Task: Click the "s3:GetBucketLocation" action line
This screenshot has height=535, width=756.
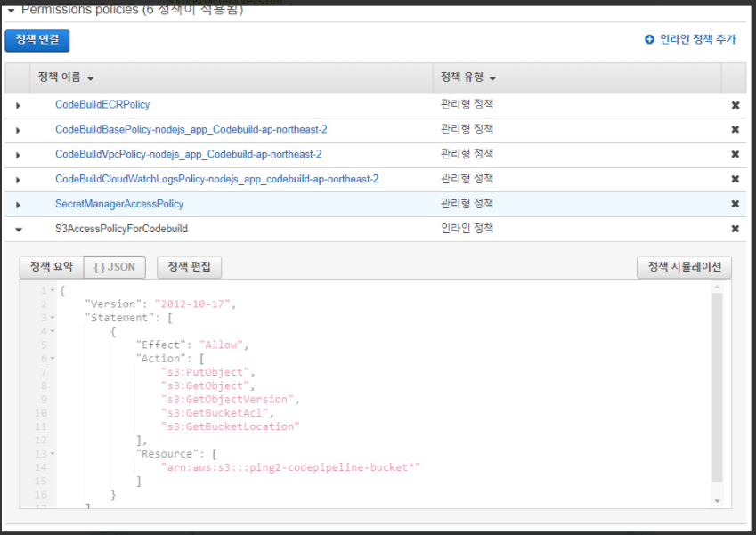Action: (x=231, y=426)
